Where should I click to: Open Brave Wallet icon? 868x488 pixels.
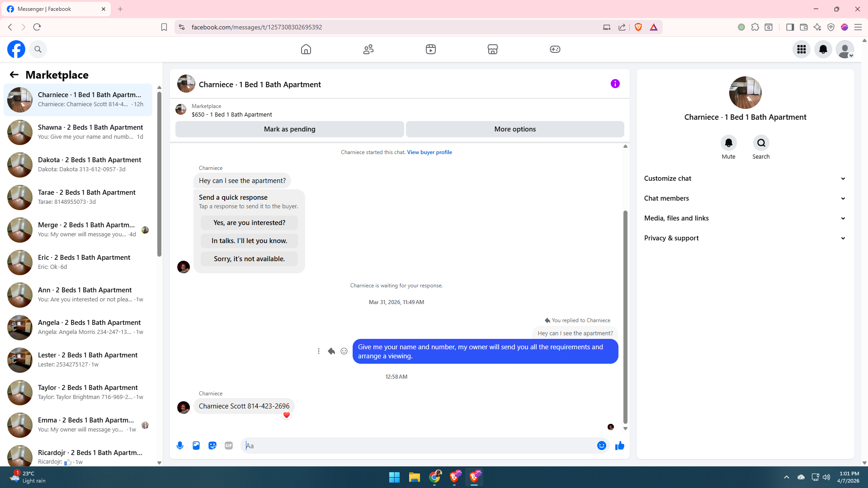pyautogui.click(x=804, y=27)
